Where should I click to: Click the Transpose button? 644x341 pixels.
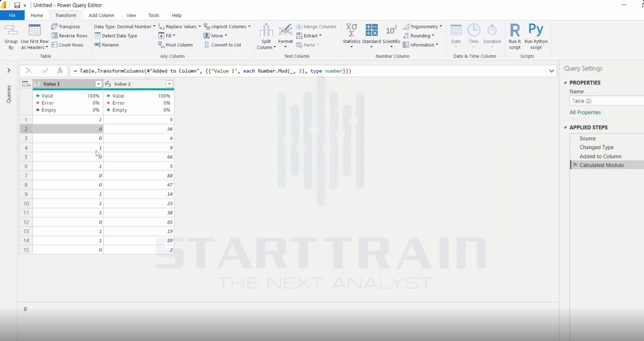pos(65,27)
